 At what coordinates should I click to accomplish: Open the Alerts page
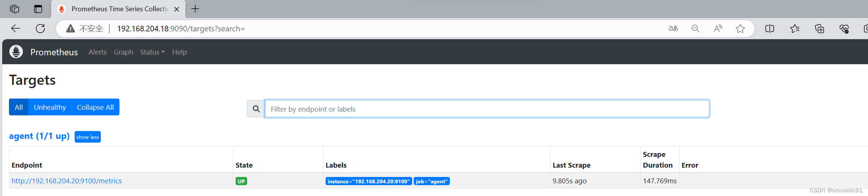[x=97, y=52]
